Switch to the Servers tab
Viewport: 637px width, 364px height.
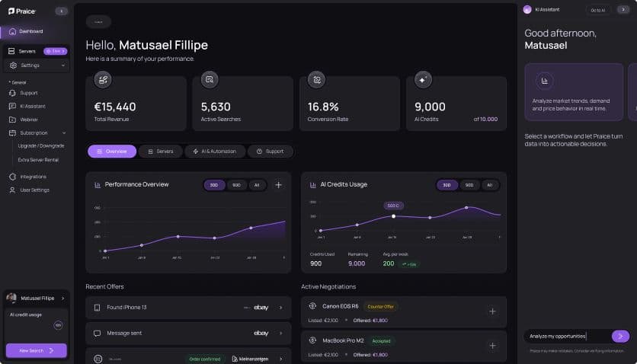pyautogui.click(x=160, y=152)
